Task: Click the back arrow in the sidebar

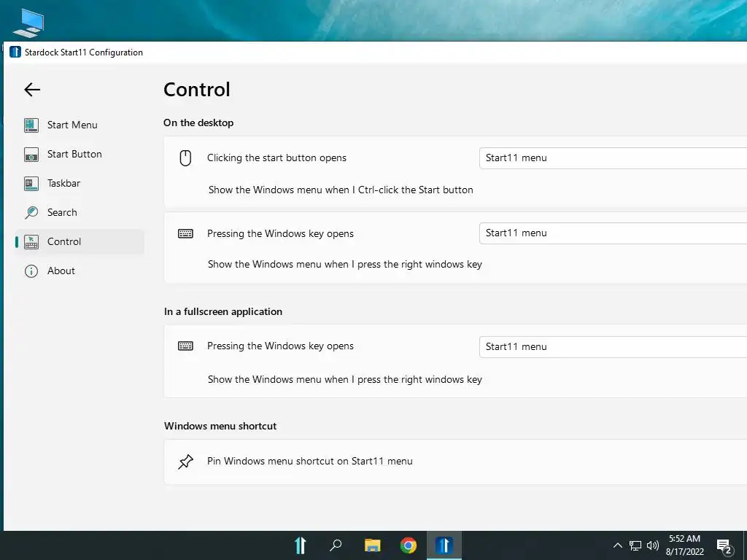Action: click(32, 90)
